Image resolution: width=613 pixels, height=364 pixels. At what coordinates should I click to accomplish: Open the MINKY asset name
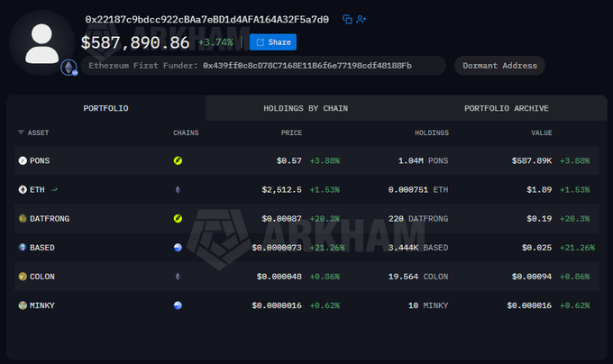tap(42, 305)
